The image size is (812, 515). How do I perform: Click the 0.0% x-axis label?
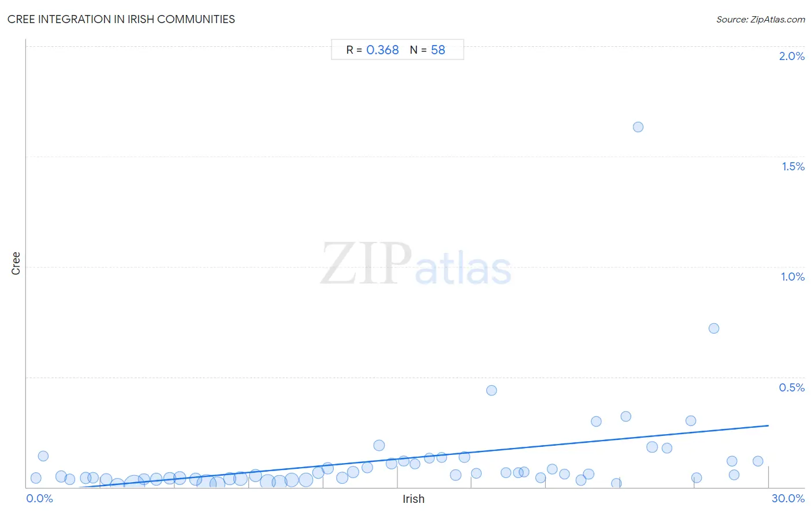[40, 499]
